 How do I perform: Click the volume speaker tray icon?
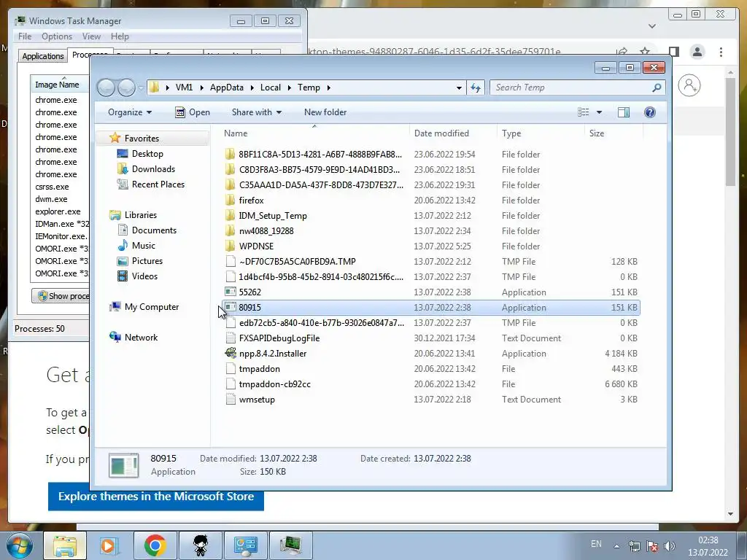[x=670, y=546]
